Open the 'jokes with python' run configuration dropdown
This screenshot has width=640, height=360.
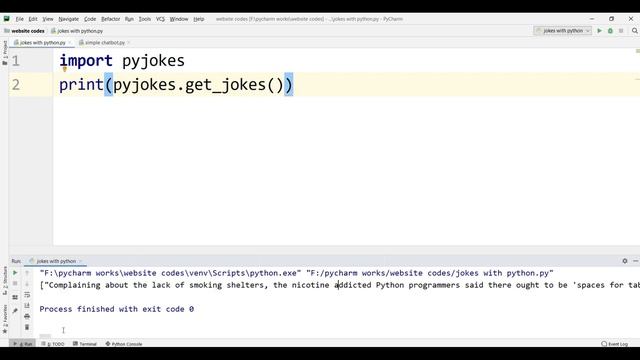pyautogui.click(x=562, y=31)
